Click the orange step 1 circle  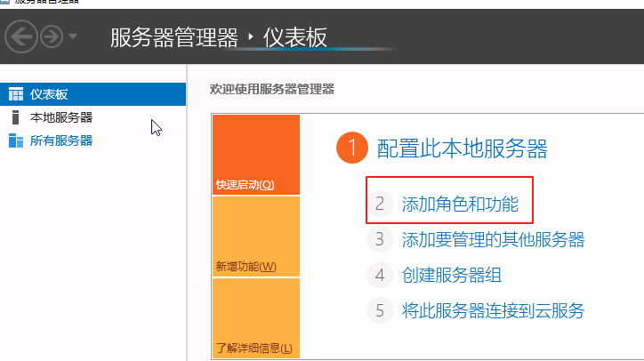pos(352,148)
